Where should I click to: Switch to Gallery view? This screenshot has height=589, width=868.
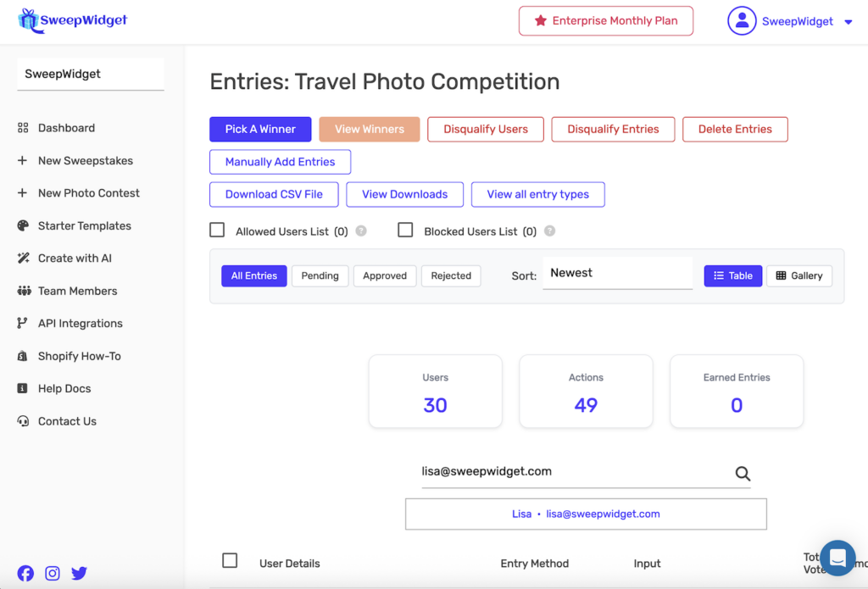[799, 276]
